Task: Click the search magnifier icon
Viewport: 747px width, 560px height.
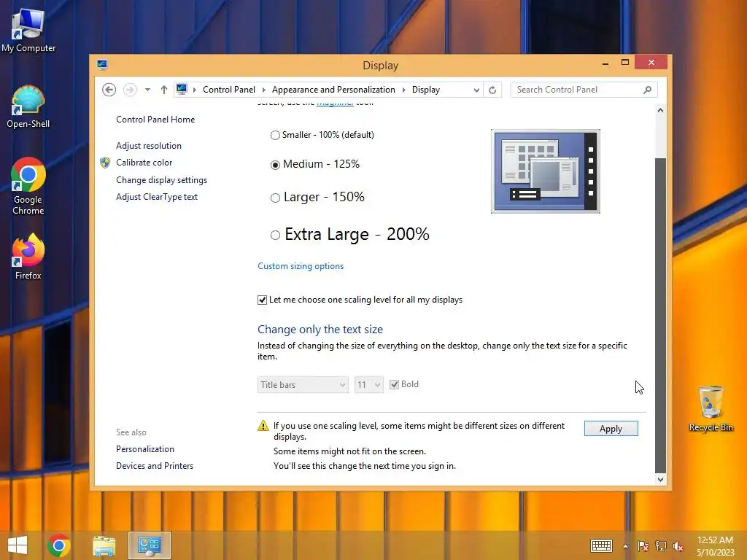Action: (x=648, y=90)
